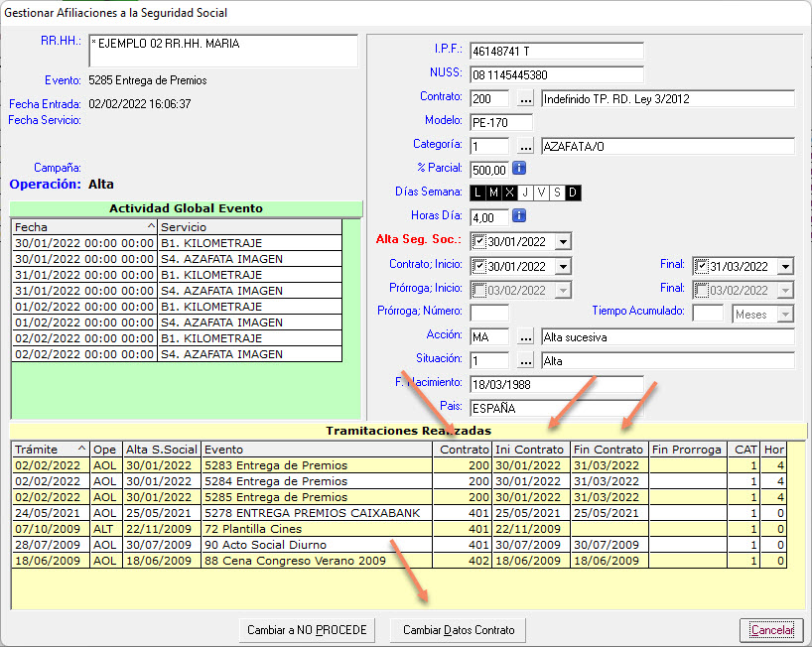Image resolution: width=812 pixels, height=647 pixels.
Task: Select 31/01/2022 B1. KILOMETRAJE activity row
Action: pos(177,275)
